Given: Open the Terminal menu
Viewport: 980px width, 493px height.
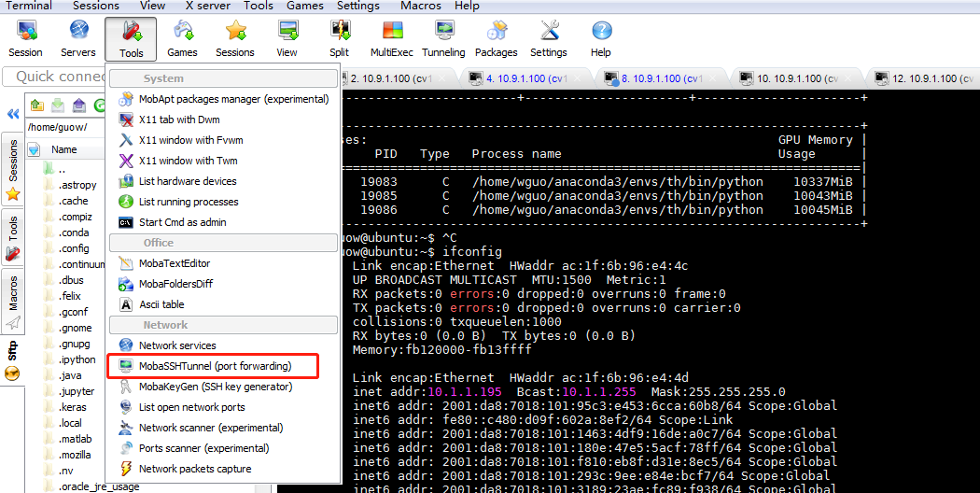Looking at the screenshot, I should point(29,6).
